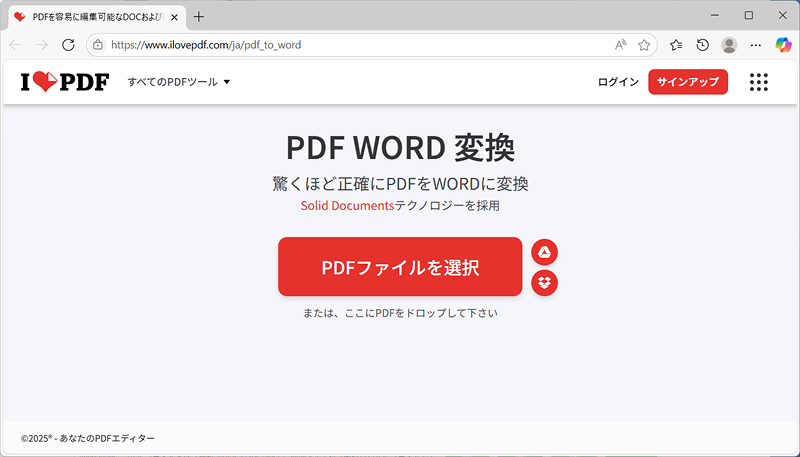800x457 pixels.
Task: Click the browser forward arrow
Action: coord(42,45)
